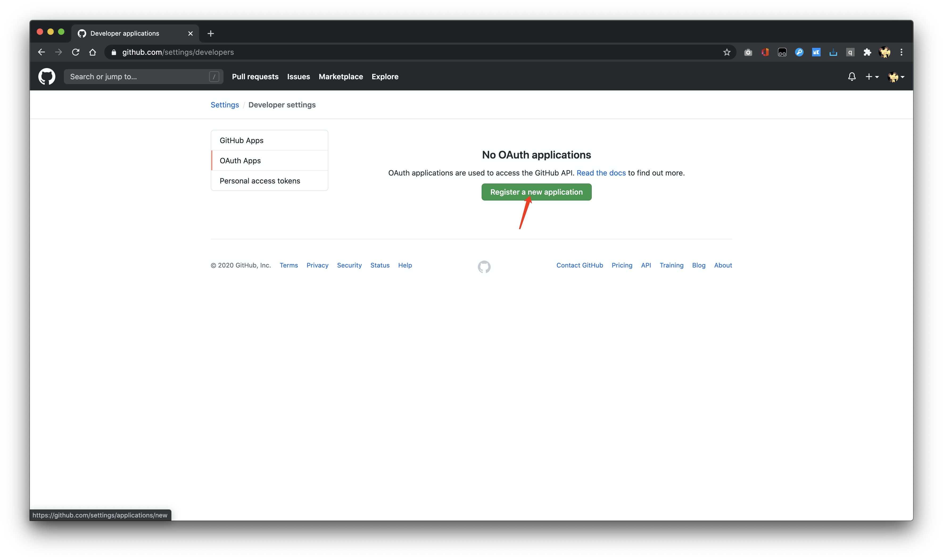This screenshot has height=560, width=943.
Task: Bookmark this page with the star icon
Action: [727, 52]
